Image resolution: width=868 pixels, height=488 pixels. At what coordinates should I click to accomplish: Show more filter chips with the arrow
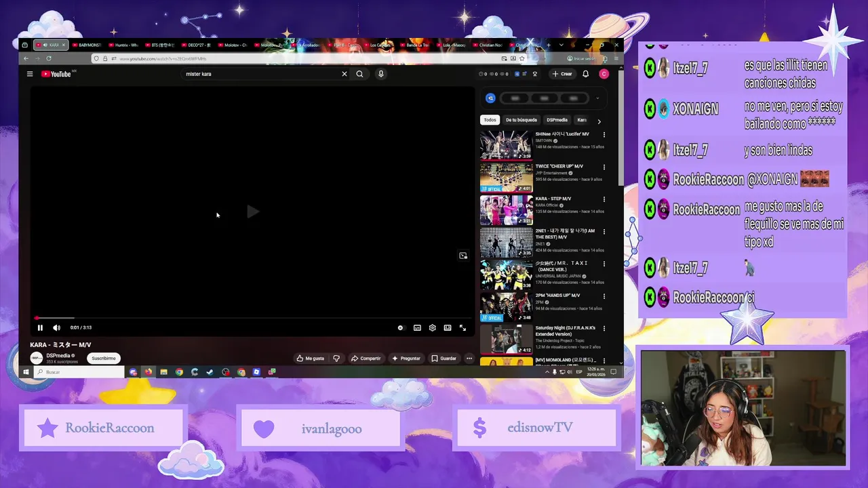tap(599, 121)
